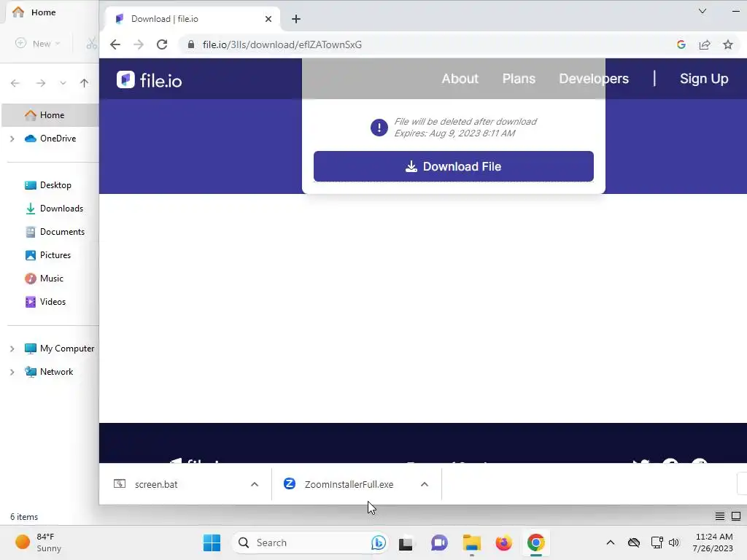Go back in Chrome browser
The width and height of the screenshot is (747, 560).
pyautogui.click(x=115, y=44)
